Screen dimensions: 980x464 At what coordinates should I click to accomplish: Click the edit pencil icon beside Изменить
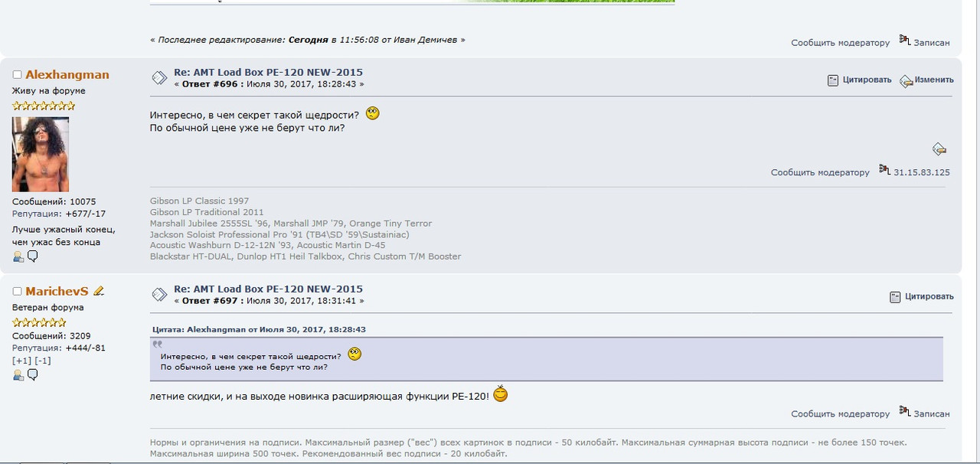pyautogui.click(x=906, y=80)
